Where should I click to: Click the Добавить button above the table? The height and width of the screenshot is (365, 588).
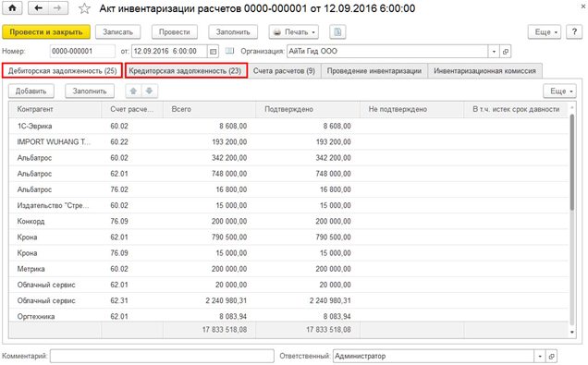click(x=31, y=91)
